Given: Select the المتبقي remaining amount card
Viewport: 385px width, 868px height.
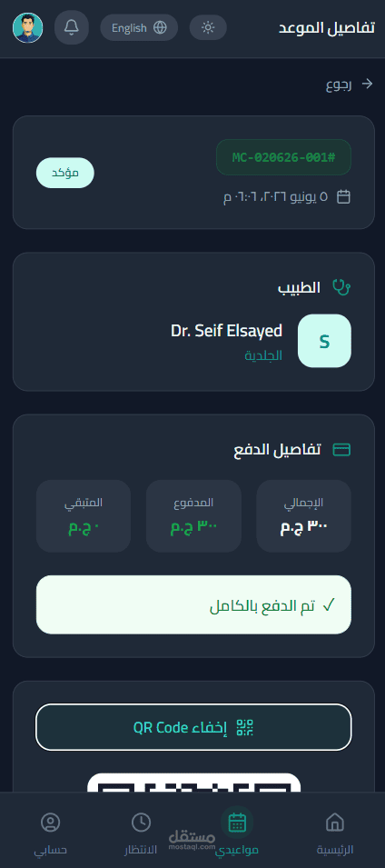Looking at the screenshot, I should coord(84,516).
